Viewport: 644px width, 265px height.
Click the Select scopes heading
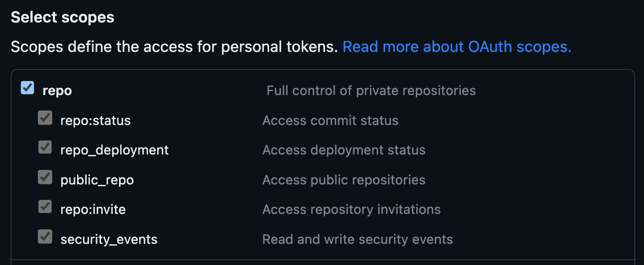[63, 17]
